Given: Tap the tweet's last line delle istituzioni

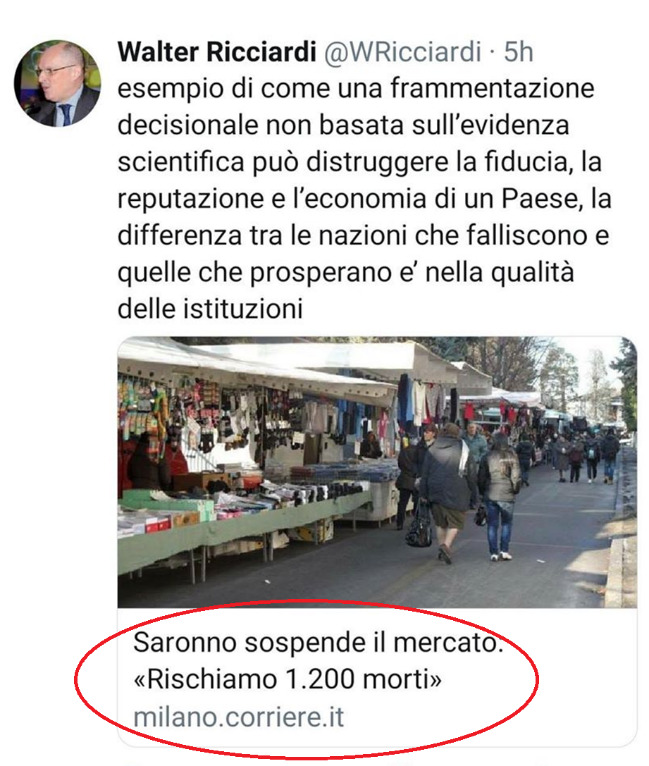Looking at the screenshot, I should [210, 309].
